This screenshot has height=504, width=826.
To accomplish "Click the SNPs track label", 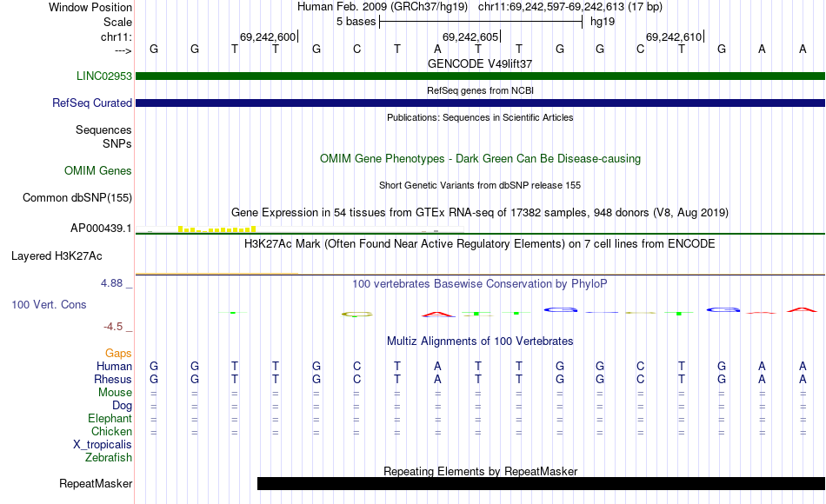I will [117, 143].
